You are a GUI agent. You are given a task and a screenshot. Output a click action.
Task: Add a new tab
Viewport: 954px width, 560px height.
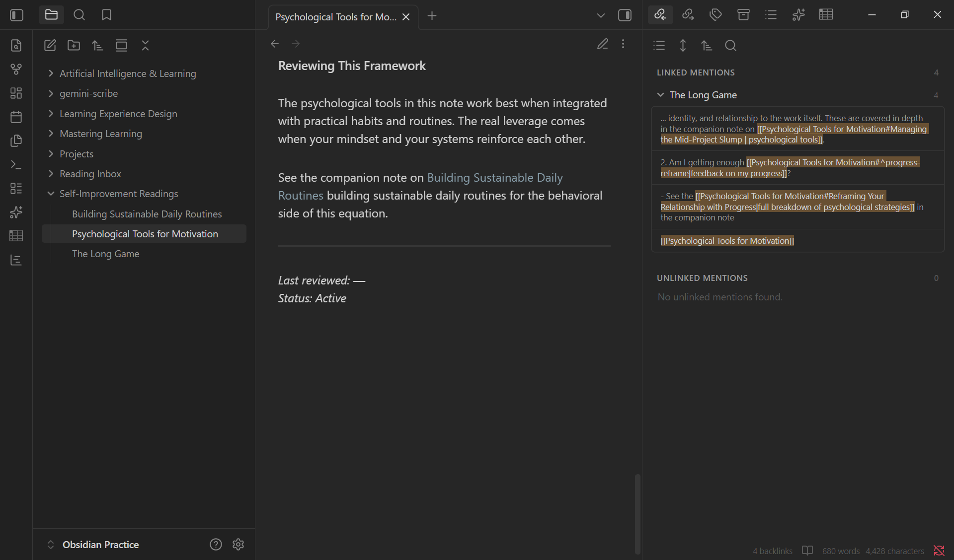point(432,16)
